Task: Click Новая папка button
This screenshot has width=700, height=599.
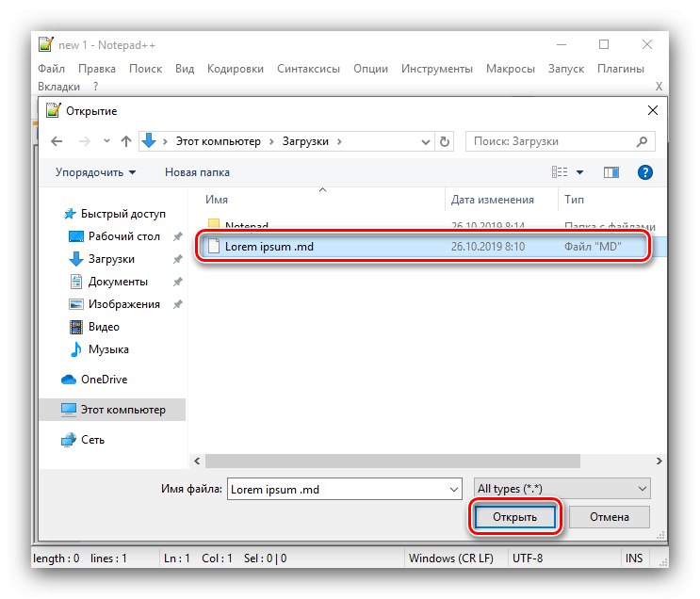Action: point(197,172)
